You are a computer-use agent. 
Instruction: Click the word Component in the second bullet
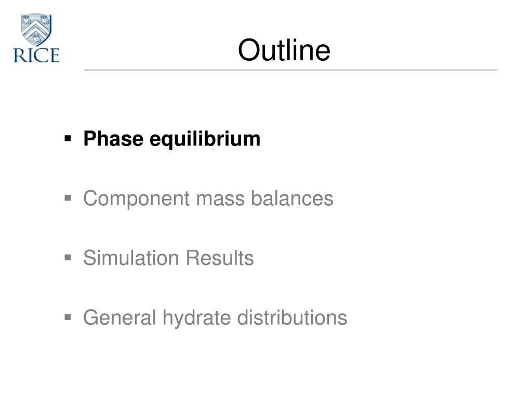137,199
